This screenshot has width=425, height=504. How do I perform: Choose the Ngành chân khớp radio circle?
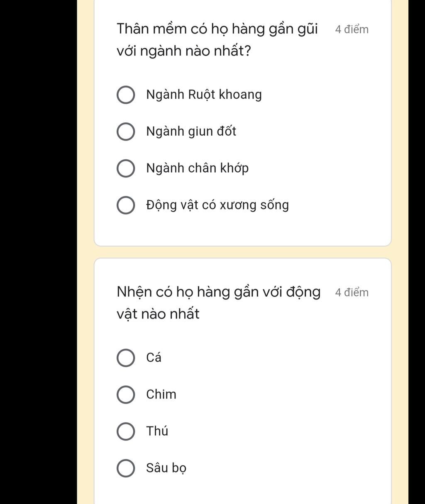click(125, 169)
